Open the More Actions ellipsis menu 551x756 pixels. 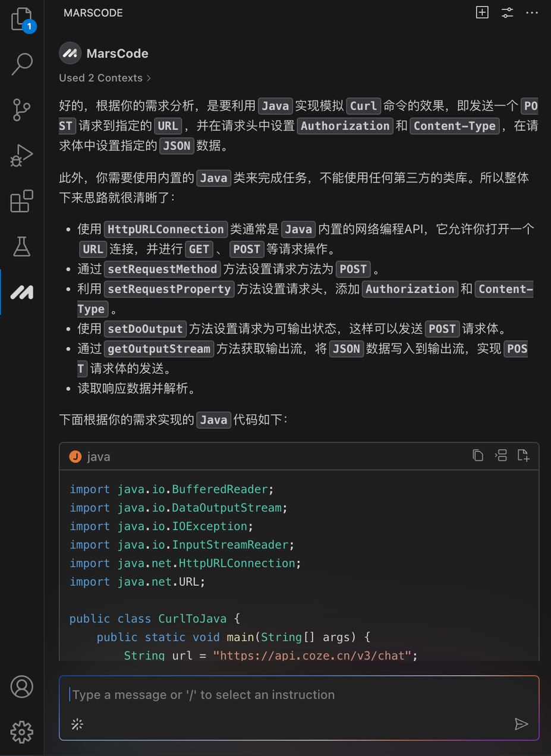coord(532,12)
